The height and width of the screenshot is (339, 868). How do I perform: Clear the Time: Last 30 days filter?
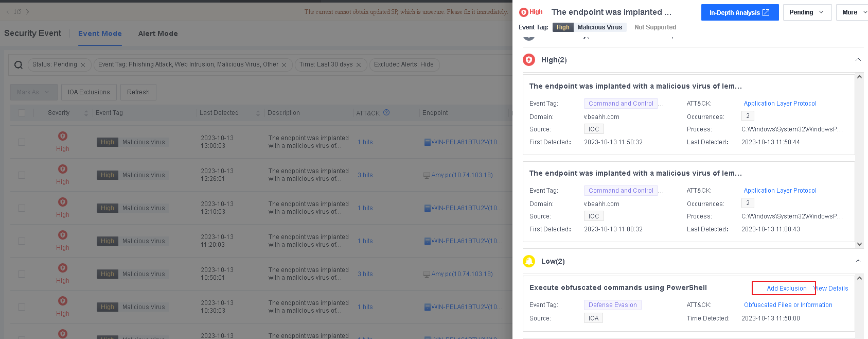click(359, 65)
